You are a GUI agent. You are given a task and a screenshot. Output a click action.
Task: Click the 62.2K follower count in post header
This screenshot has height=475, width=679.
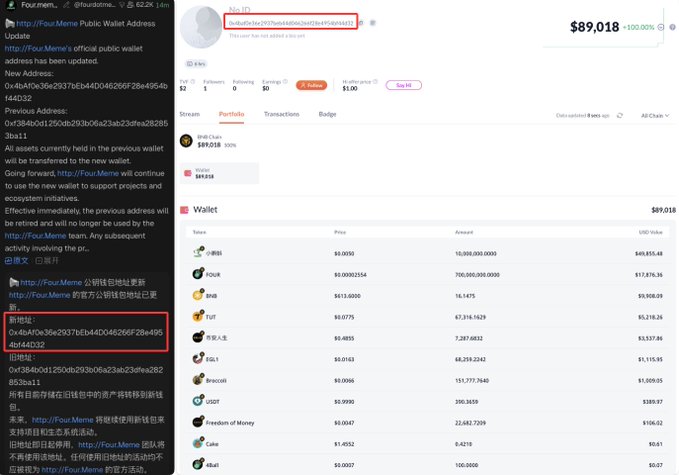144,5
